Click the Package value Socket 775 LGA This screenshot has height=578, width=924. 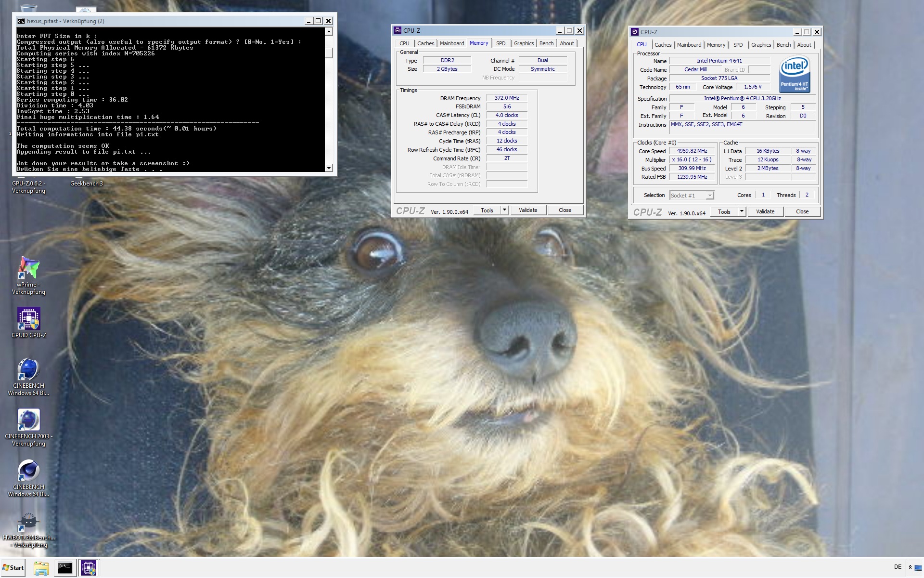[719, 79]
